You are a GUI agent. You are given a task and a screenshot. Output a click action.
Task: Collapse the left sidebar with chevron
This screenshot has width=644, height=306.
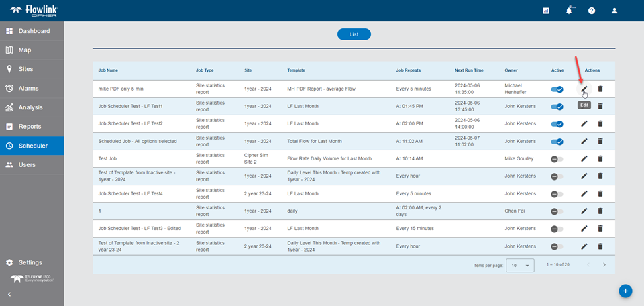(9, 294)
